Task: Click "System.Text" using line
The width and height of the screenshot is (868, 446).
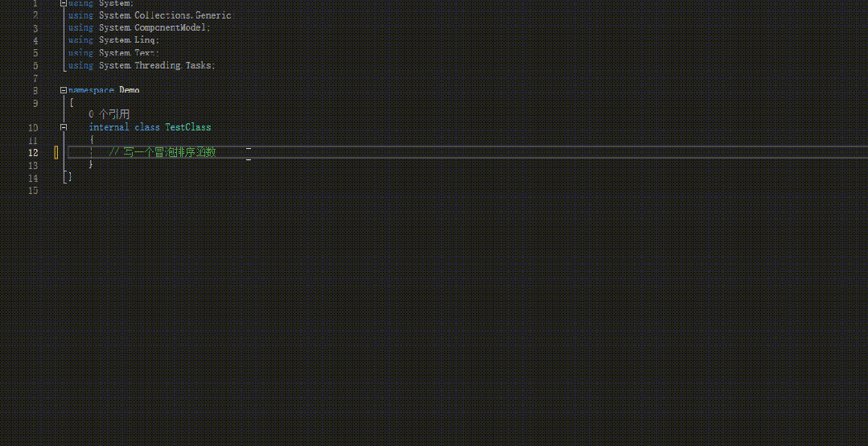Action: tap(114, 52)
